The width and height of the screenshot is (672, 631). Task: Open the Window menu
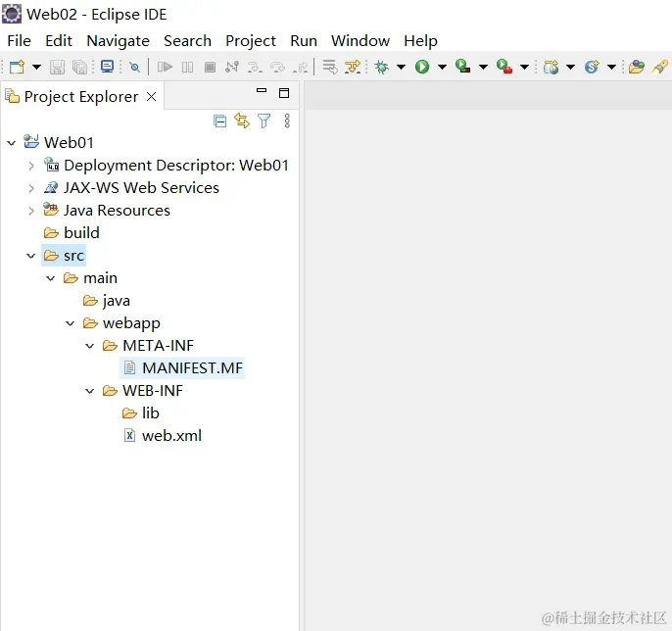(360, 41)
